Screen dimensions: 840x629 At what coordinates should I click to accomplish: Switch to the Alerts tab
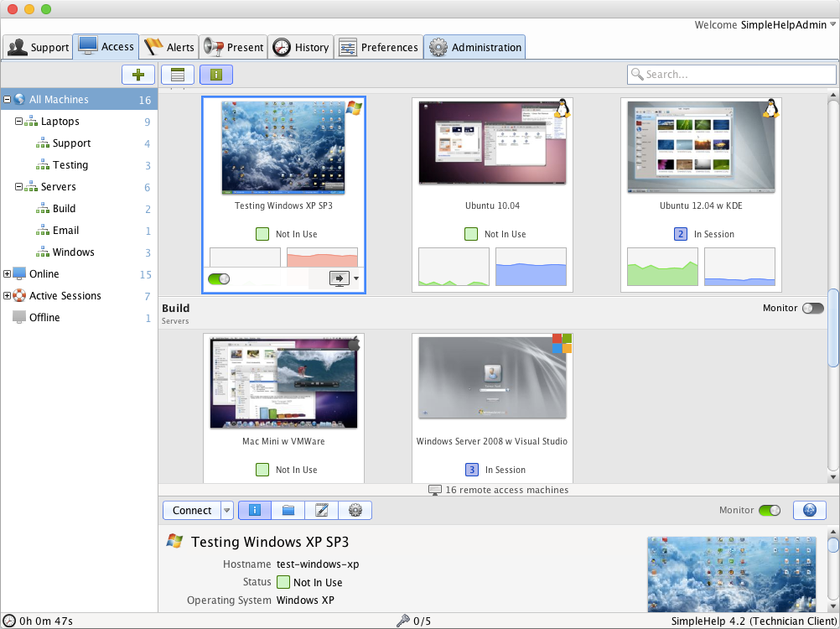(x=169, y=47)
